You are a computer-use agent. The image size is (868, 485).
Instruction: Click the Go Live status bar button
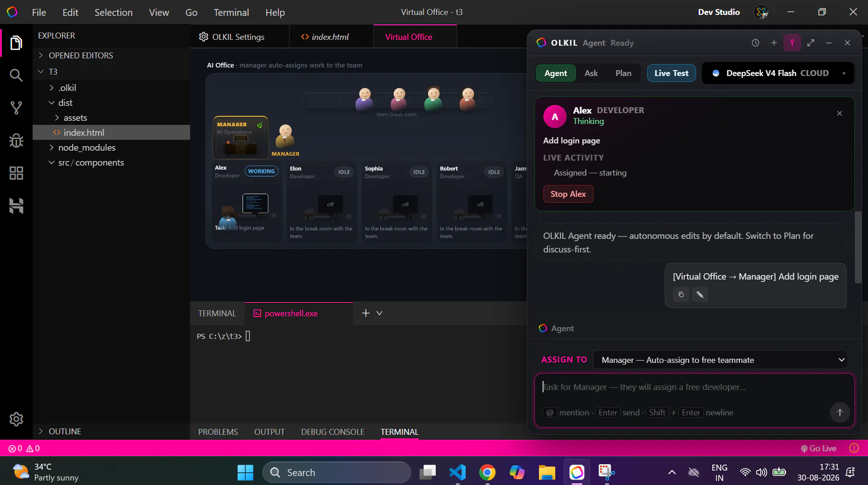pos(818,448)
